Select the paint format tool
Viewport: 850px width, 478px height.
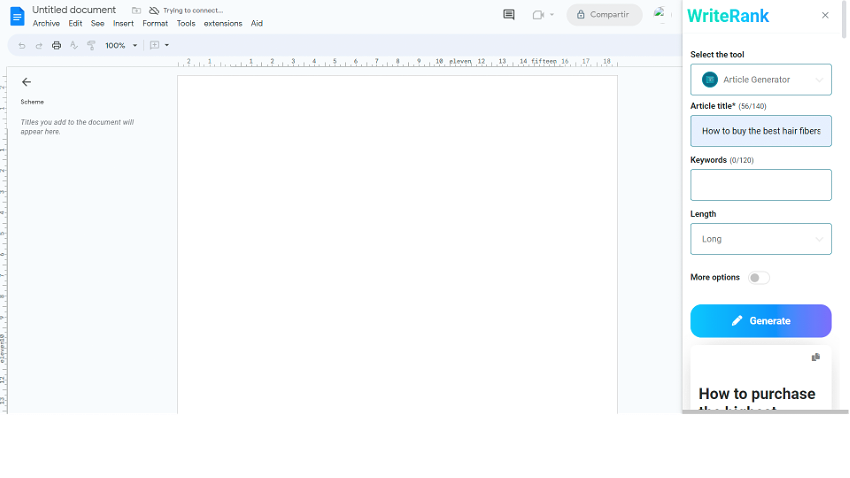tap(91, 46)
